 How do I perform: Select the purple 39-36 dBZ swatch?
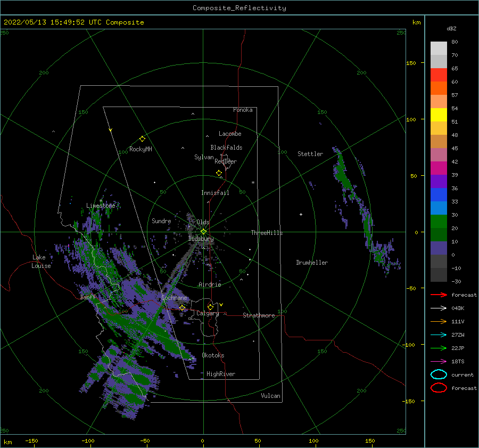pyautogui.click(x=439, y=182)
